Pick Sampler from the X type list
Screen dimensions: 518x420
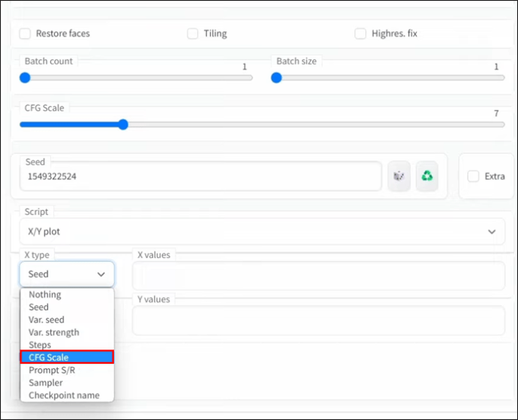click(46, 382)
